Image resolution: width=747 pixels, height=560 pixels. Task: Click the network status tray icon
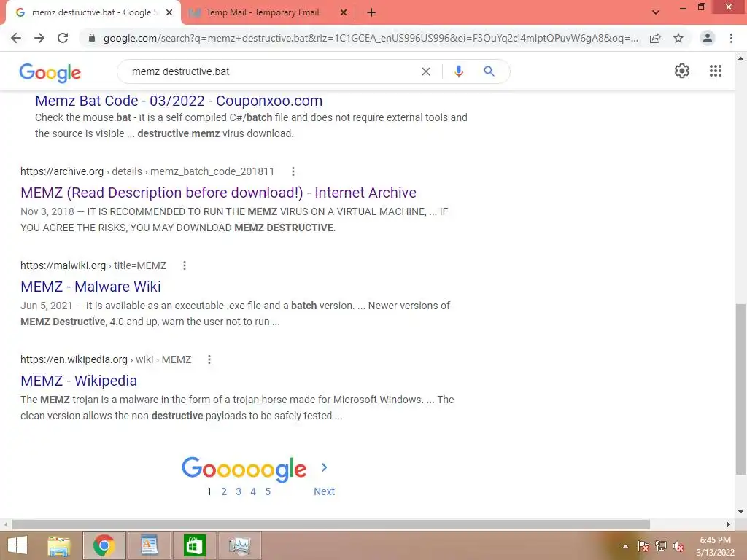coord(661,546)
